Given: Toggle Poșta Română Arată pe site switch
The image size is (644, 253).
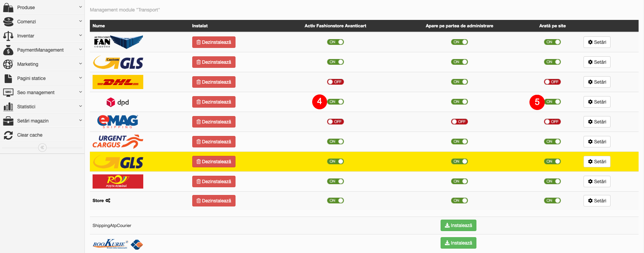Looking at the screenshot, I should point(552,181).
